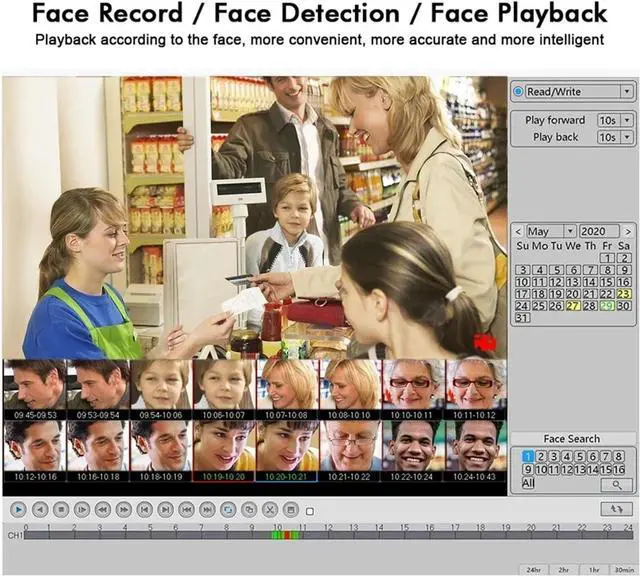Click the recorded segment on CH1 timeline
Image resolution: width=640 pixels, height=576 pixels.
[x=285, y=536]
